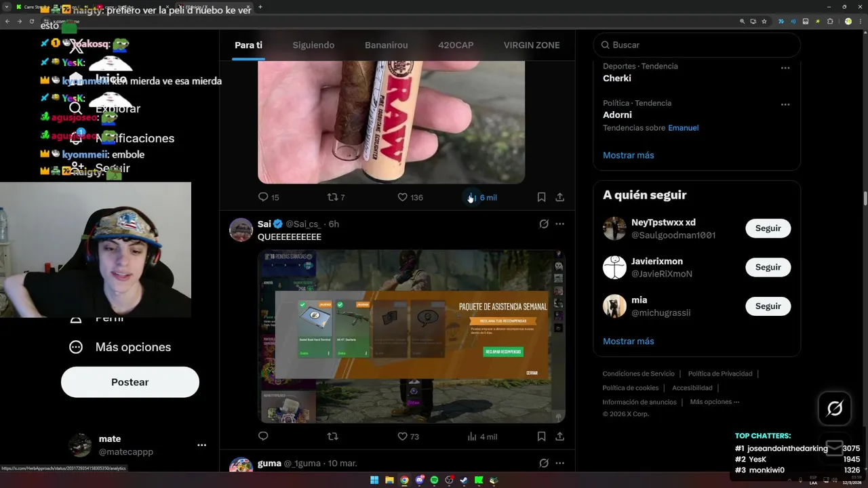Open the floating Grok button
This screenshot has width=868, height=488.
click(835, 408)
